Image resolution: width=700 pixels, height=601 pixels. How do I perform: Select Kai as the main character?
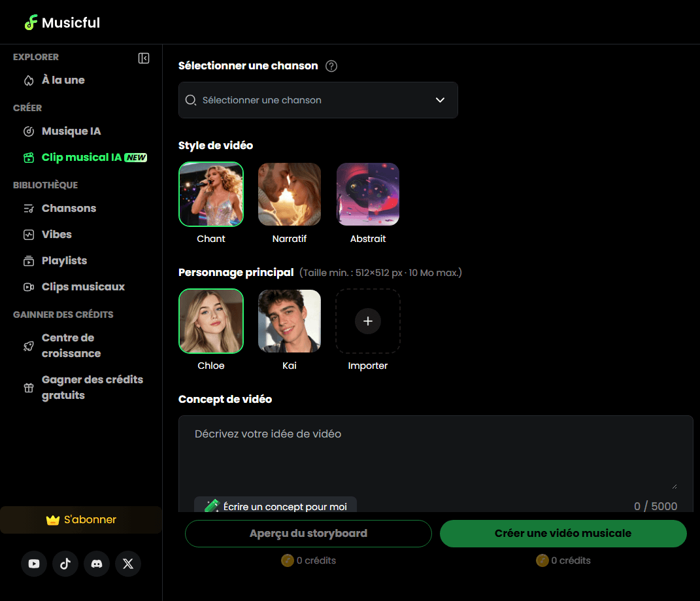pyautogui.click(x=290, y=321)
